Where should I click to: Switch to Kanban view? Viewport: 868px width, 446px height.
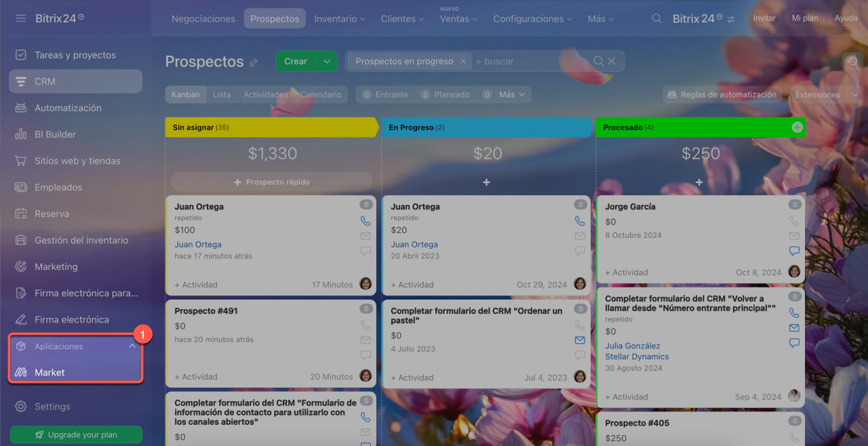186,94
